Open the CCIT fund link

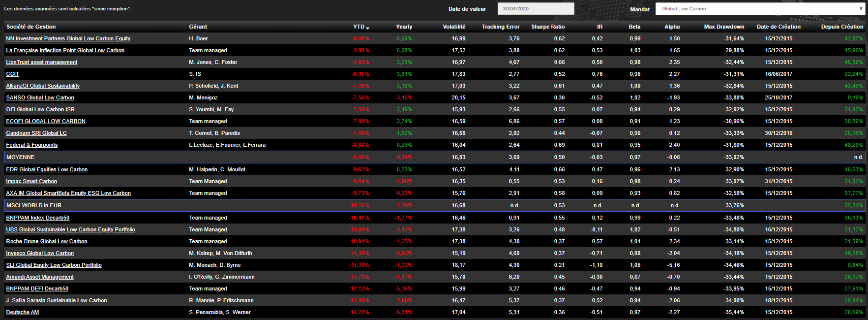pos(12,74)
